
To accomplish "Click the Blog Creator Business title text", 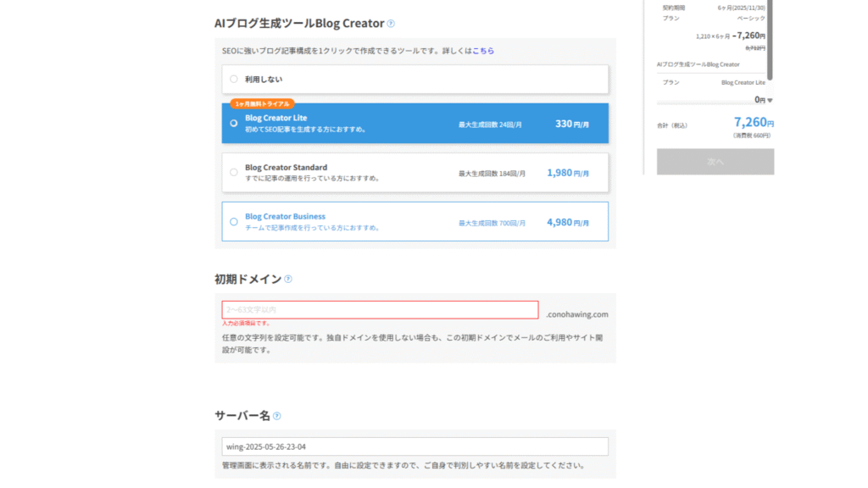I will pyautogui.click(x=285, y=216).
